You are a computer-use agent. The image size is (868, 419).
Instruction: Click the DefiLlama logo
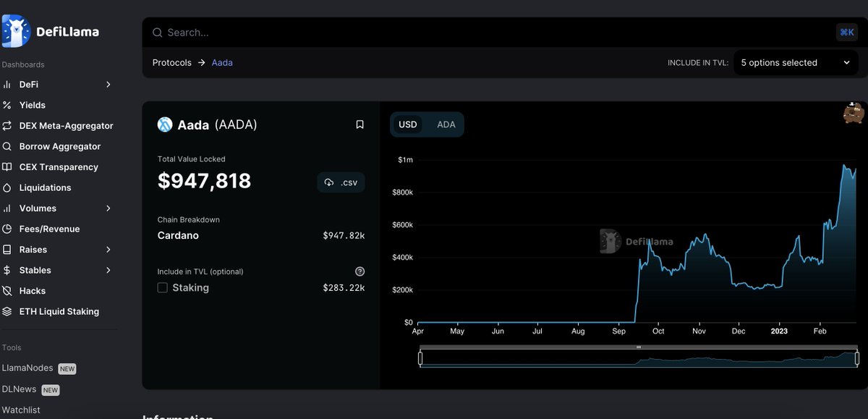coord(51,31)
